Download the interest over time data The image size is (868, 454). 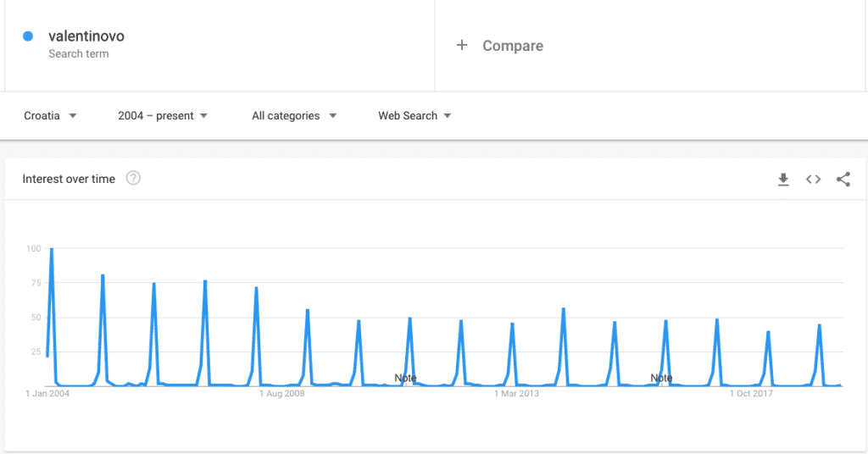tap(783, 179)
